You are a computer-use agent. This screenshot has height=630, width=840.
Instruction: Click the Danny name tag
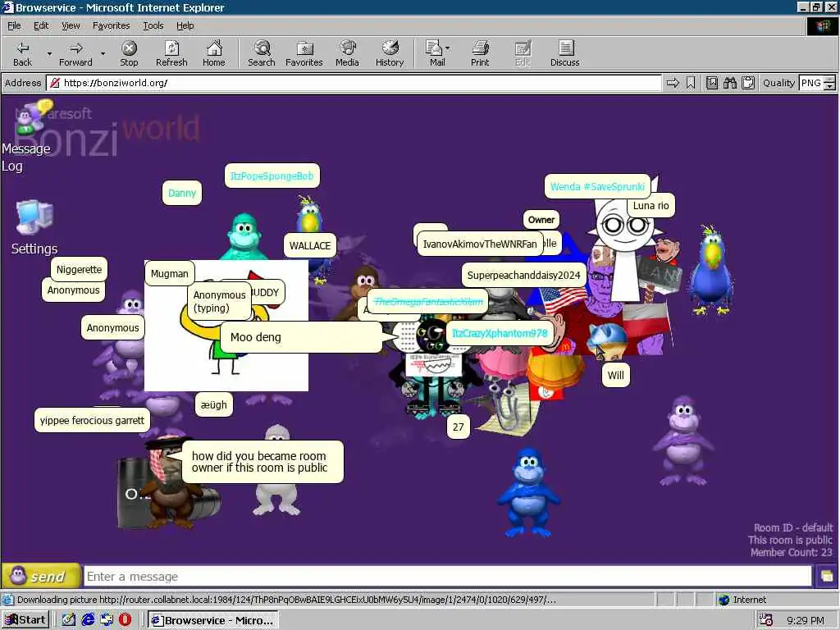(x=181, y=193)
